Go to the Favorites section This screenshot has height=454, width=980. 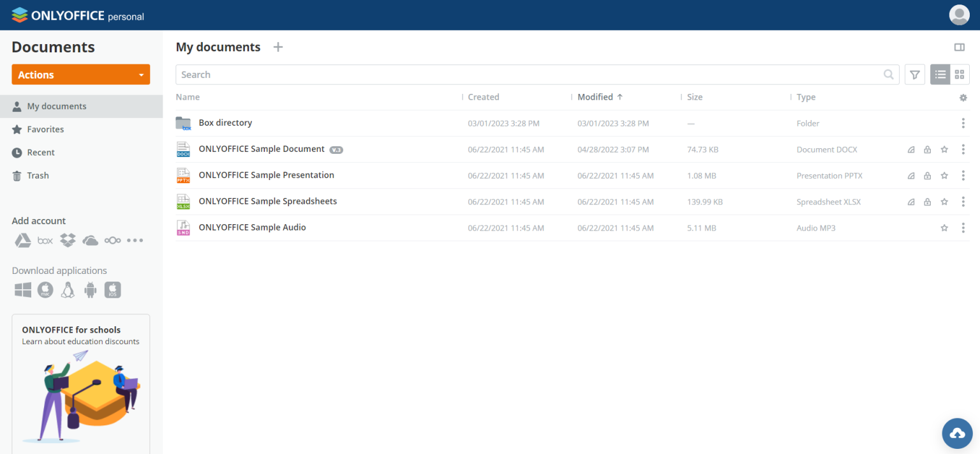click(x=46, y=129)
